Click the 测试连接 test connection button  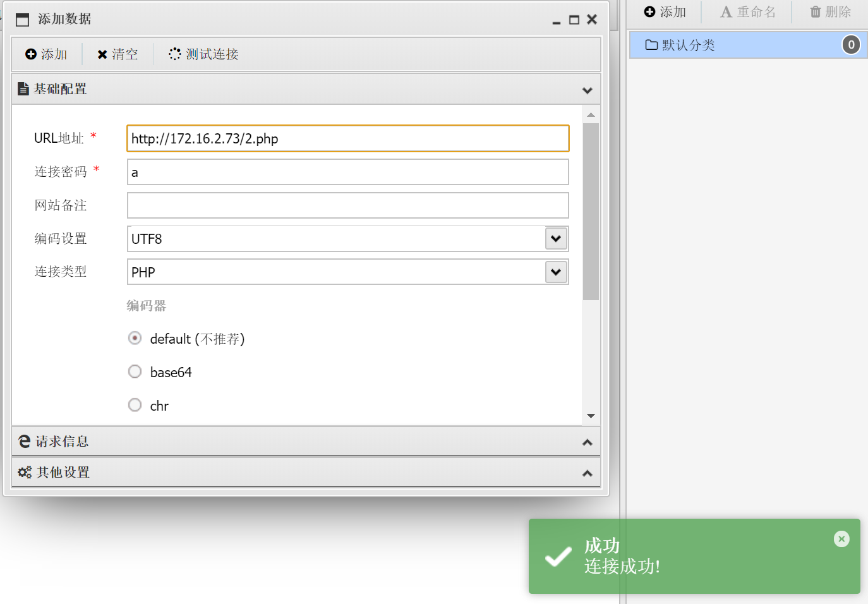click(203, 54)
